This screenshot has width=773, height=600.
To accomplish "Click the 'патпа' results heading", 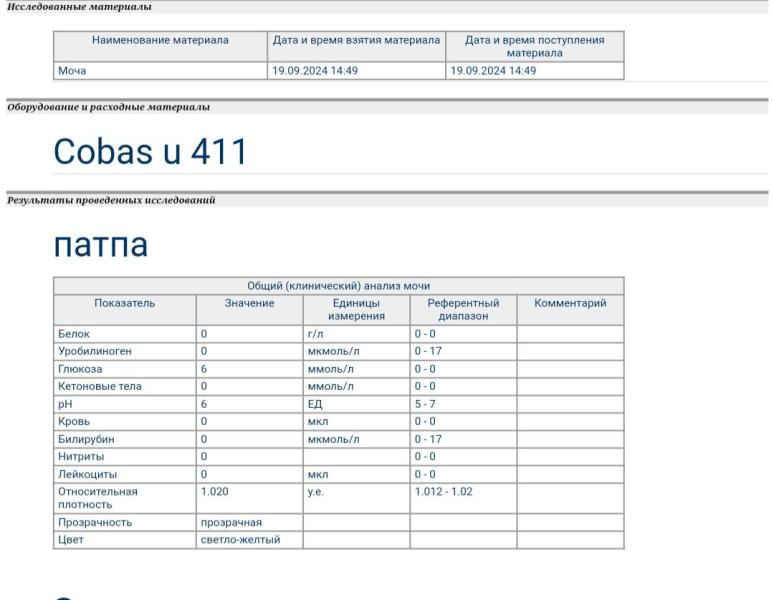I will click(100, 243).
